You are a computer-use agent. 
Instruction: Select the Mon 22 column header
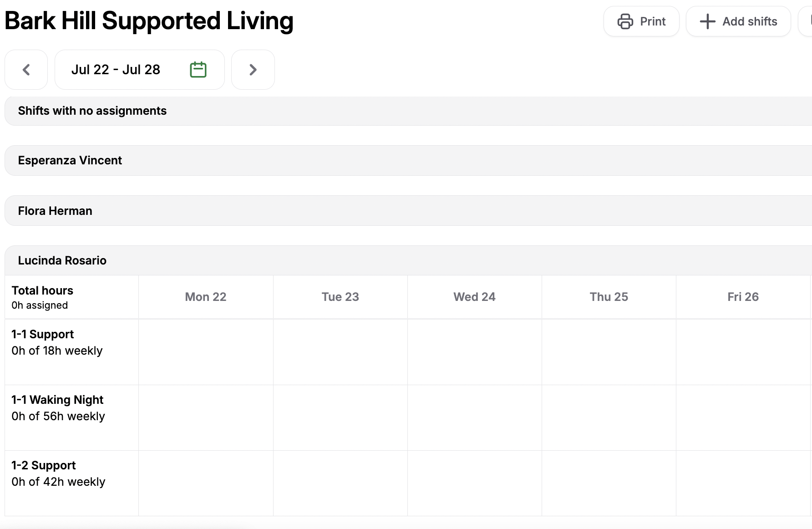205,296
